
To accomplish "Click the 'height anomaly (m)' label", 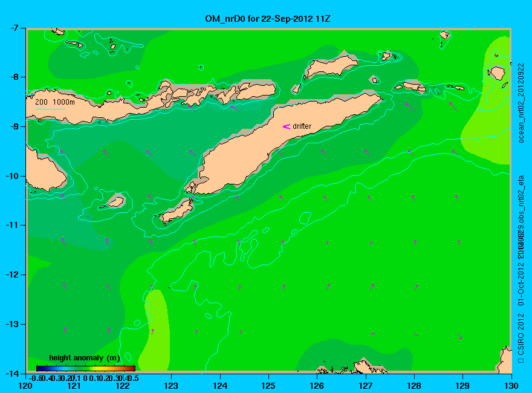I will coord(85,358).
